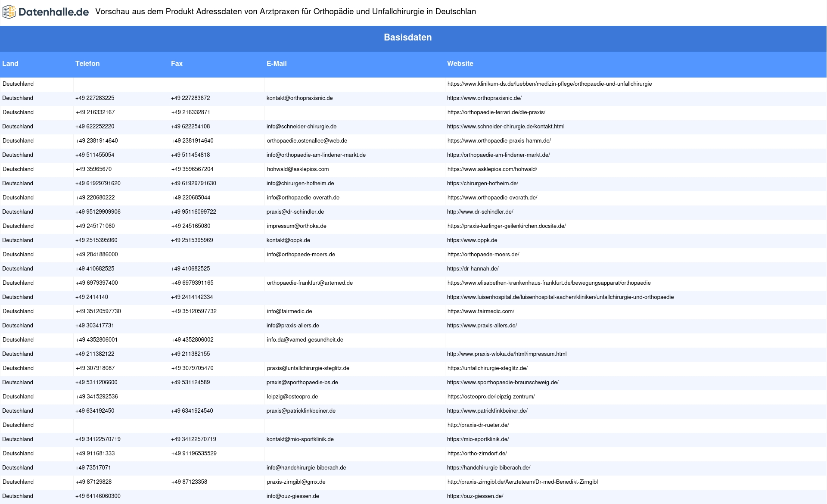Open the https://ortho-zirndorf.de/ link
The width and height of the screenshot is (827, 504).
click(477, 454)
